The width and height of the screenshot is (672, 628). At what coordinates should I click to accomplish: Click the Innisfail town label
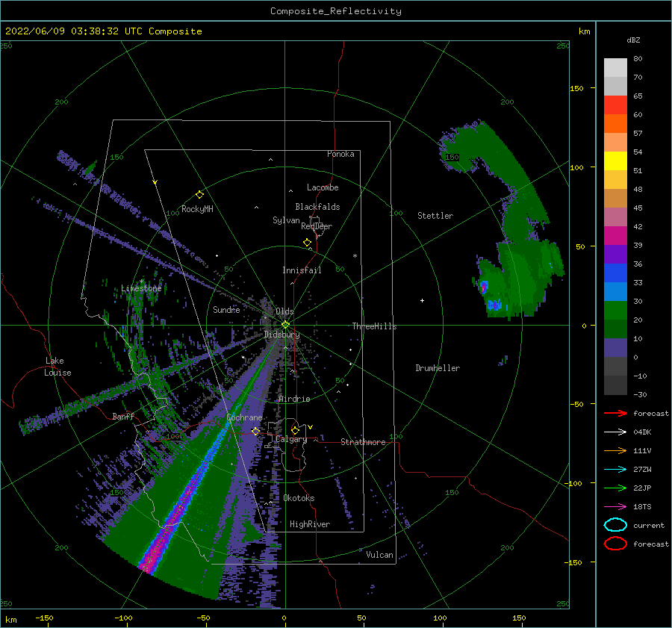pyautogui.click(x=302, y=270)
